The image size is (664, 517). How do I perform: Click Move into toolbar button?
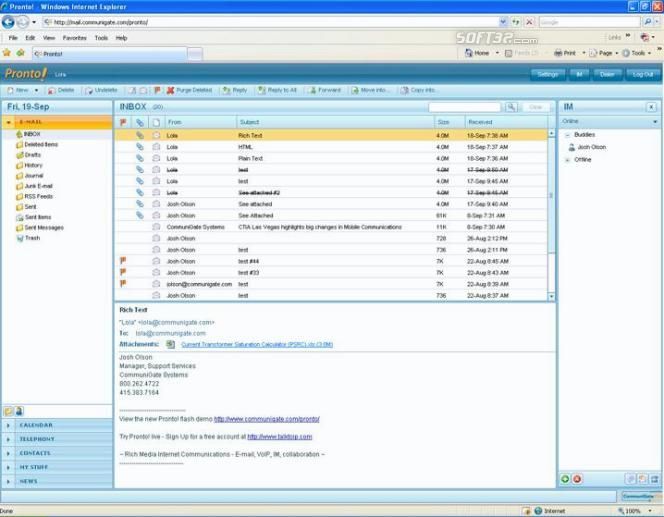coord(369,90)
